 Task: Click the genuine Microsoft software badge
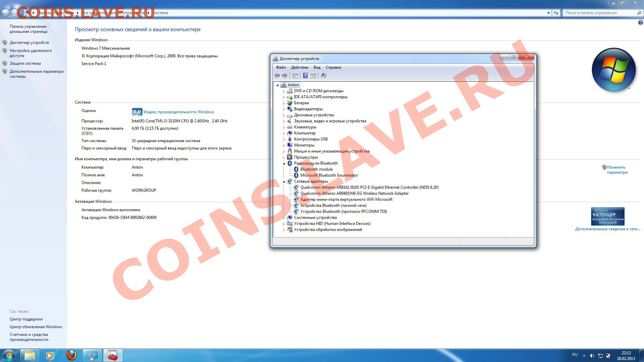(x=607, y=216)
